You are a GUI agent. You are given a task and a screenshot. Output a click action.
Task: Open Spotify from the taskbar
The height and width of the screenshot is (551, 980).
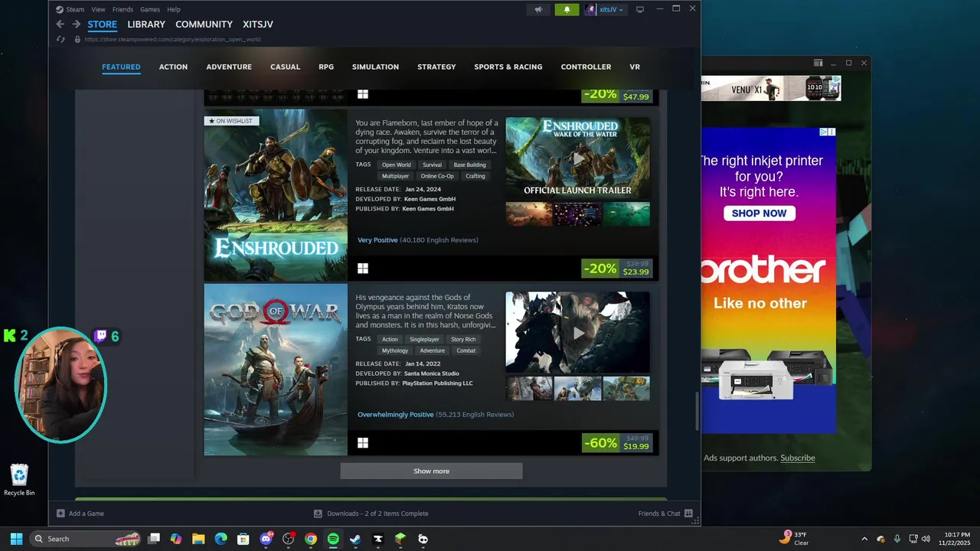[333, 539]
